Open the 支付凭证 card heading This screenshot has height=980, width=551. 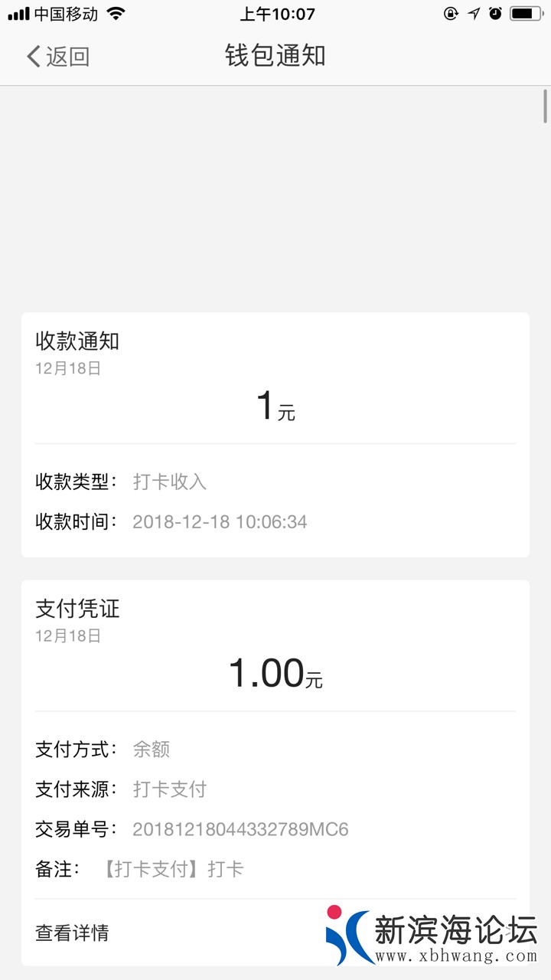77,609
